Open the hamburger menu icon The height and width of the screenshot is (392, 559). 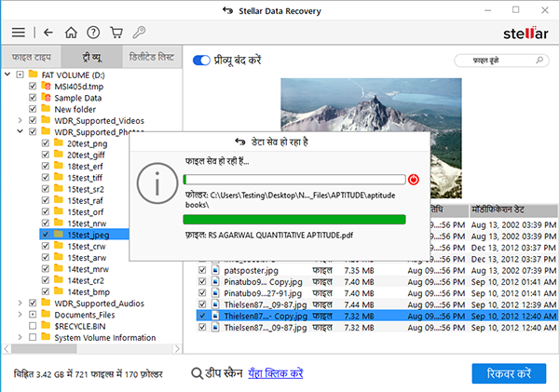coord(19,33)
